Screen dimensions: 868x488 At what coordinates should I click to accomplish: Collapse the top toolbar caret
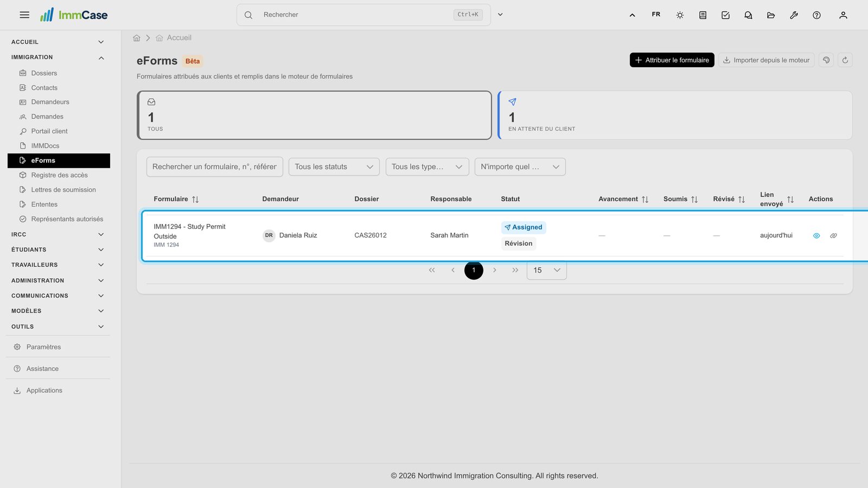tap(632, 15)
